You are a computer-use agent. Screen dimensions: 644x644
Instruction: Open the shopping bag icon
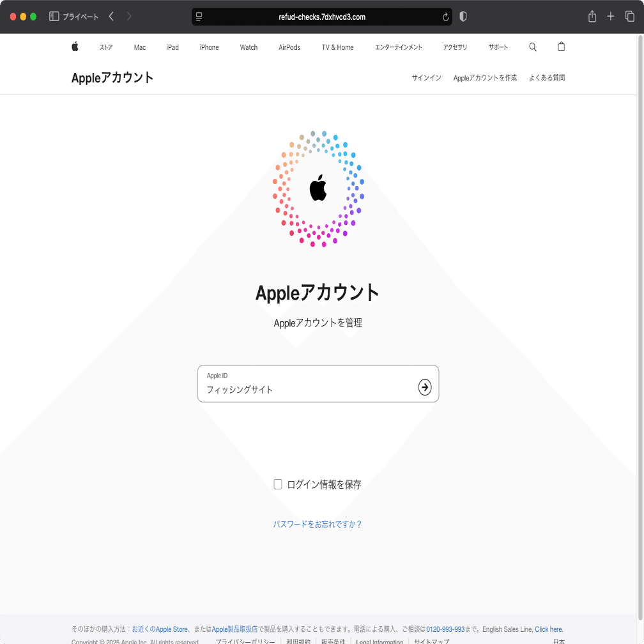(x=561, y=47)
